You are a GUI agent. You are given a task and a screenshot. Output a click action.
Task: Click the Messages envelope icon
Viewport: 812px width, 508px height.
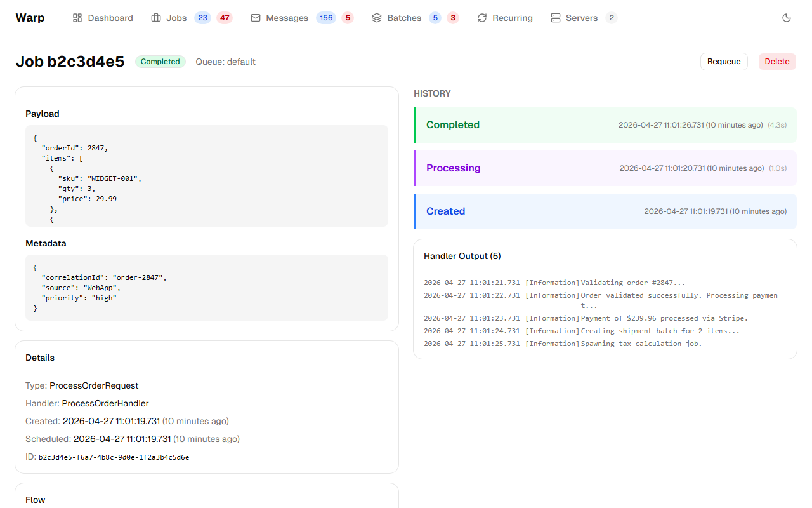pos(256,18)
